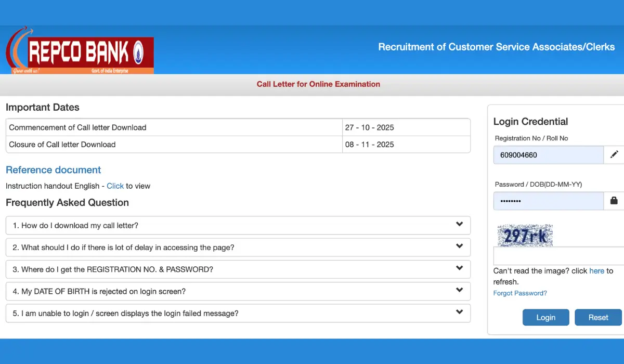Click the pencil edit icon beside Registration No field
This screenshot has height=364, width=624.
(x=614, y=154)
